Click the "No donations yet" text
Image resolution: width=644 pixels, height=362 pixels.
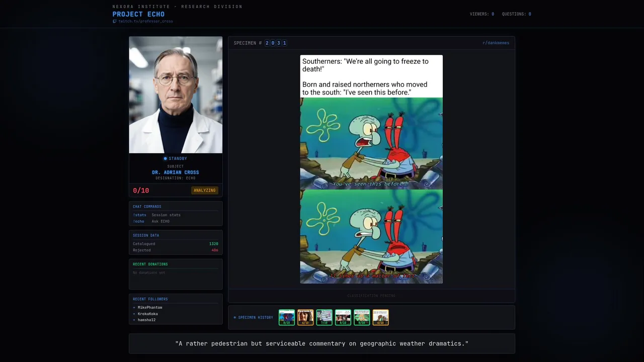pos(149,273)
